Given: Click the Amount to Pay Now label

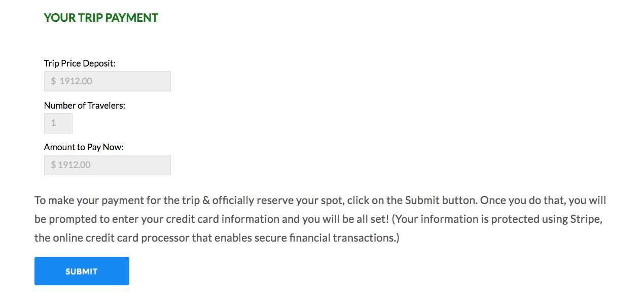Looking at the screenshot, I should click(83, 147).
